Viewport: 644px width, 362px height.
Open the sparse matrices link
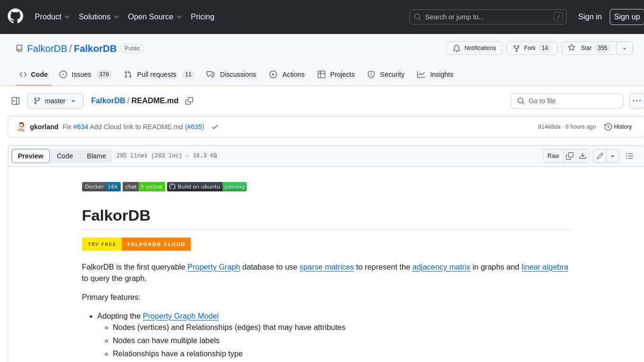tap(327, 267)
